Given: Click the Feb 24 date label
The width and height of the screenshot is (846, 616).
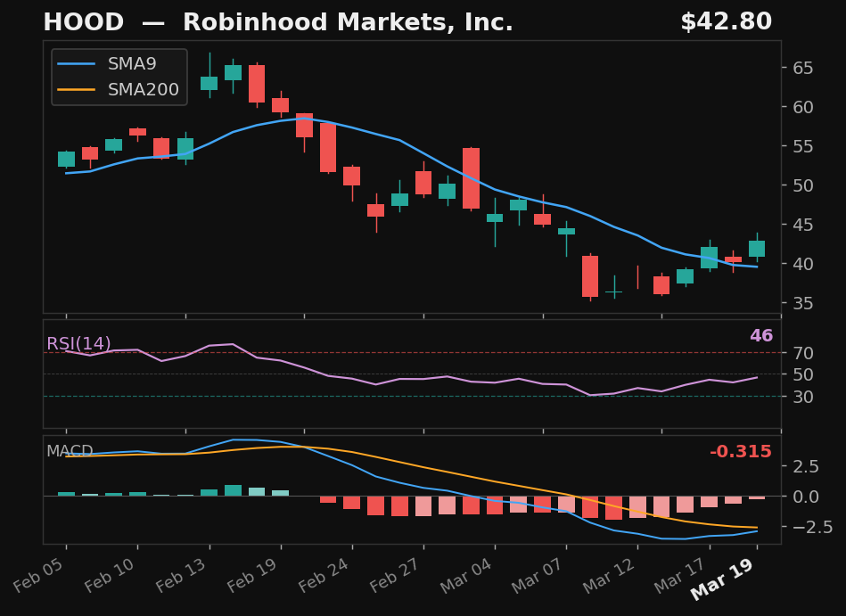Looking at the screenshot, I should [x=325, y=574].
